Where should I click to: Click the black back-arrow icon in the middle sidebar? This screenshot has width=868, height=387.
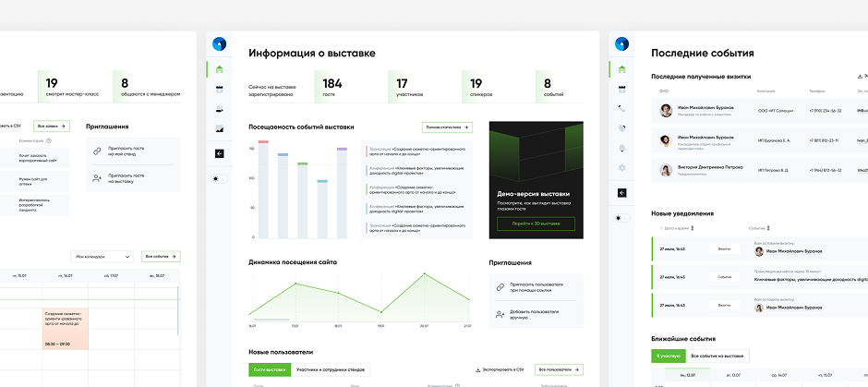coord(219,154)
